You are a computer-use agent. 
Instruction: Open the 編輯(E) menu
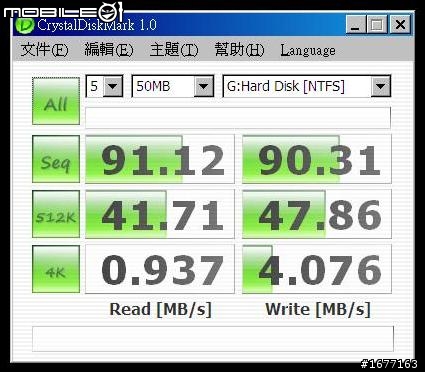click(x=109, y=50)
